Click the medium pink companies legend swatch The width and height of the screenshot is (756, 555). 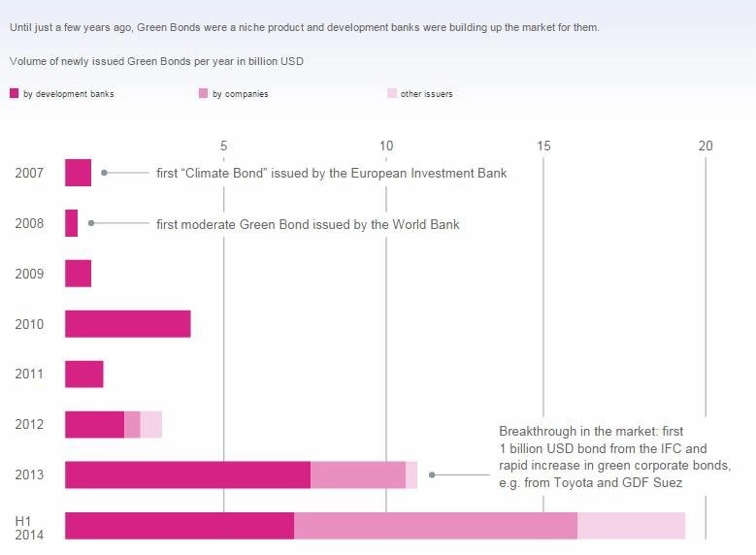[x=203, y=93]
